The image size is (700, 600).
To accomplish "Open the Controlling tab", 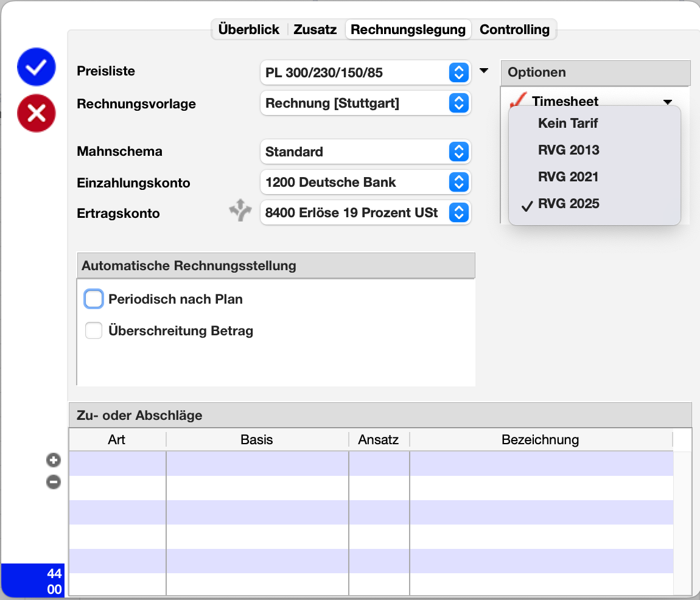I will (515, 29).
